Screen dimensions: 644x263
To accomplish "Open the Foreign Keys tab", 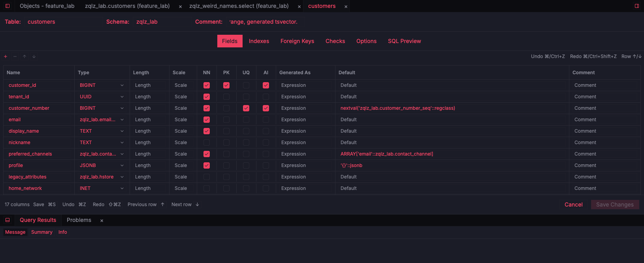I will pos(297,41).
